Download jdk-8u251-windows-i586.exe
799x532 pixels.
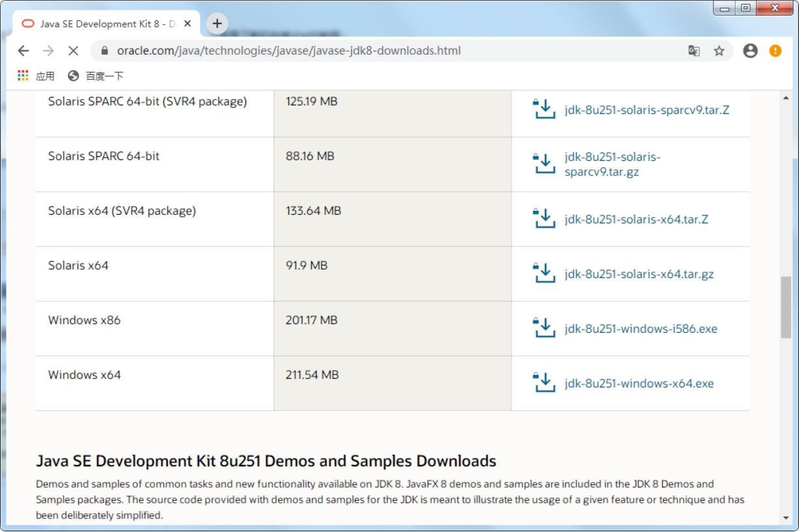(x=641, y=329)
